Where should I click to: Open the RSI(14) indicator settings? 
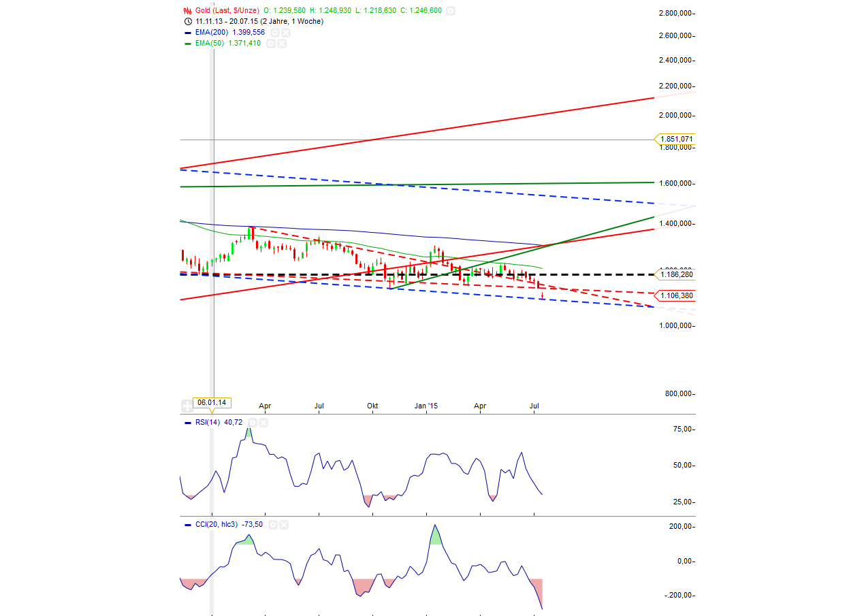(x=253, y=422)
